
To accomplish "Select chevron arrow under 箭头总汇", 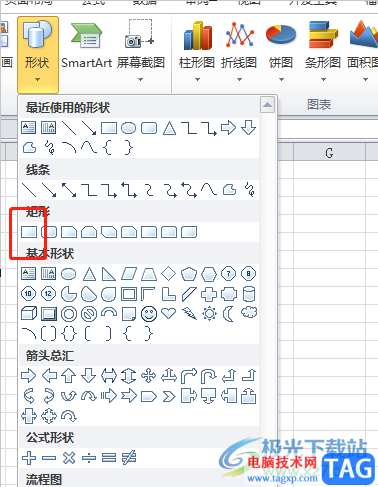I will click(x=169, y=396).
